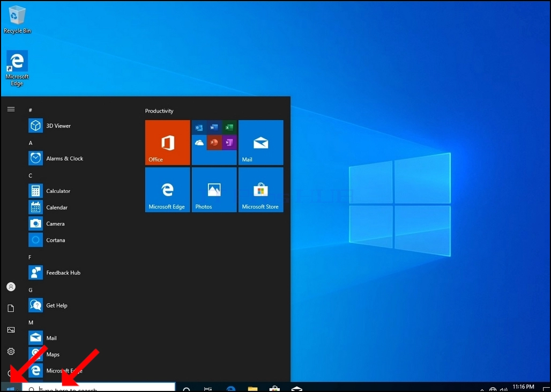
Task: Open Pictures from the Start sidebar
Action: [11, 330]
